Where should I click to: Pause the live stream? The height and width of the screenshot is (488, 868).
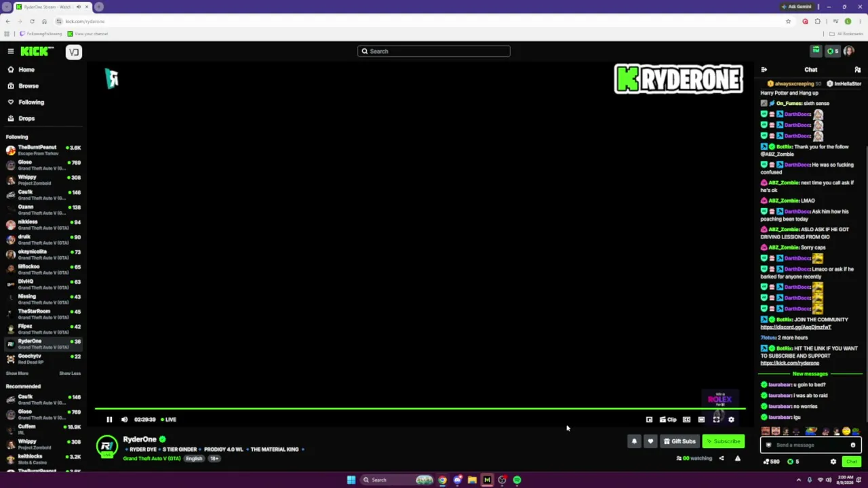click(109, 420)
